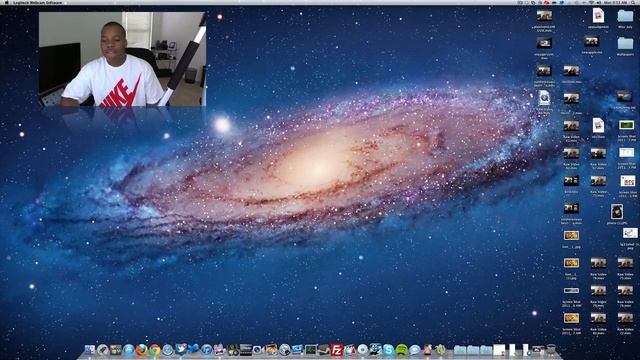Open the Wallpapers folder on the desktop

pyautogui.click(x=625, y=43)
